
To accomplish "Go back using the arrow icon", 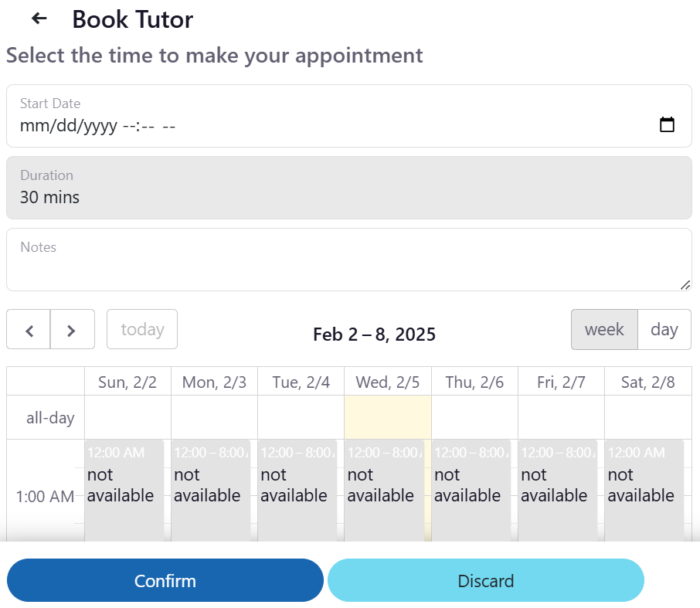I will click(39, 19).
